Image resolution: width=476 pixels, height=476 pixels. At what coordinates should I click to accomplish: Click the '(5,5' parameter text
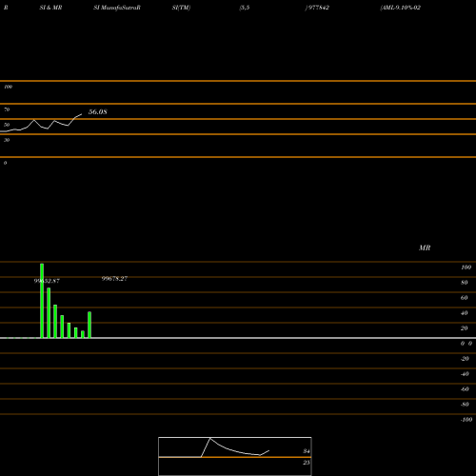click(245, 8)
